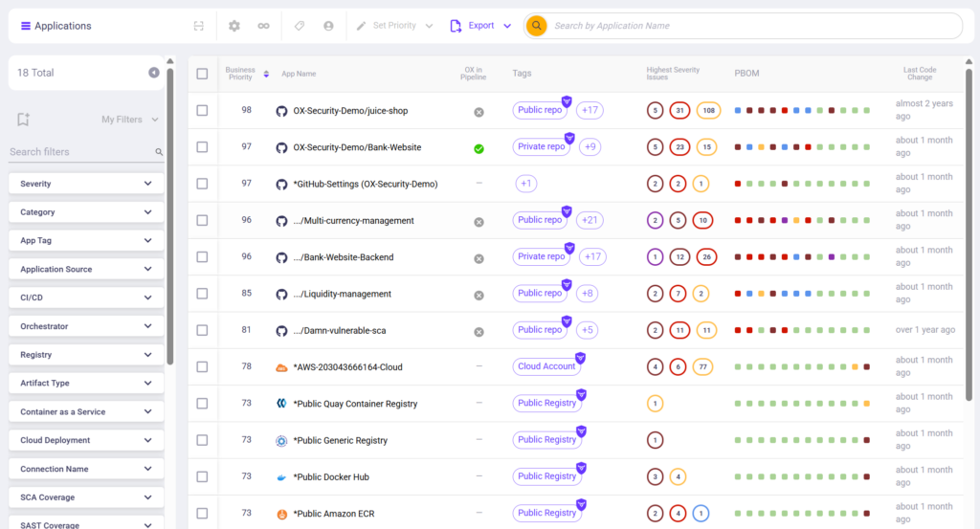
Task: Open the .../Damn-vulnerable-sca application link
Action: 340,330
